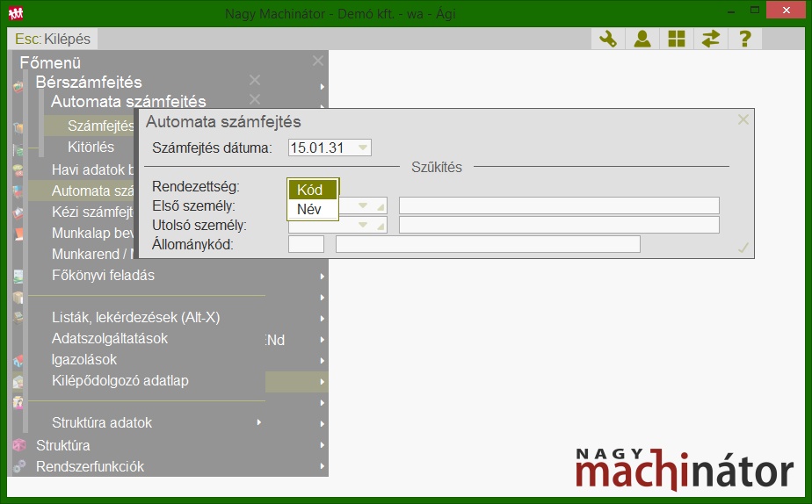Open the Utolsó személy dropdown arrow
Screen dimensions: 812x504
(x=363, y=225)
